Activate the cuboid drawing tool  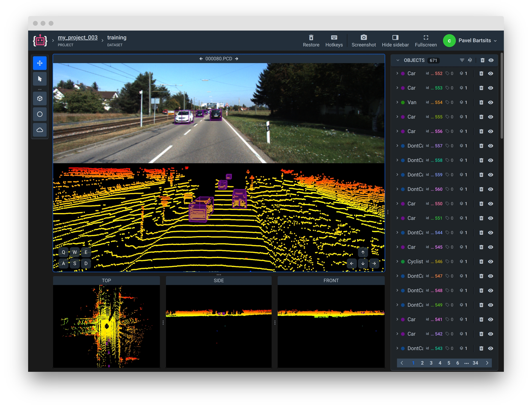(x=40, y=98)
